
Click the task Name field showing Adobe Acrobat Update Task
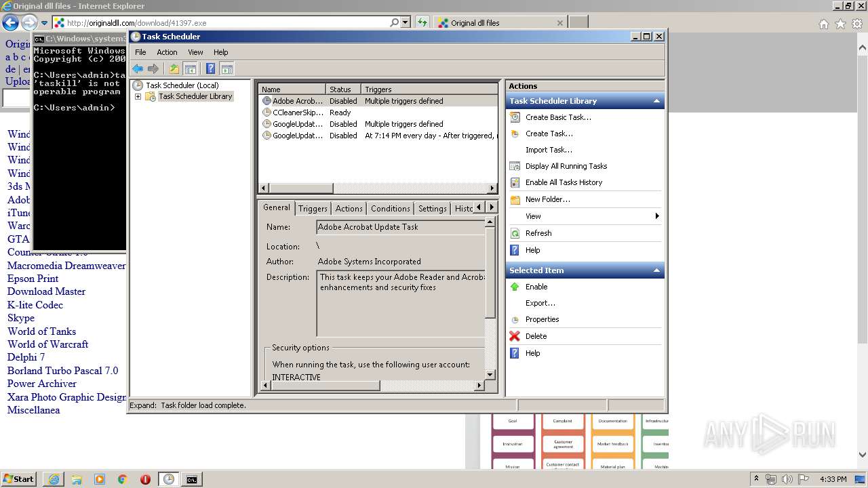click(x=401, y=227)
